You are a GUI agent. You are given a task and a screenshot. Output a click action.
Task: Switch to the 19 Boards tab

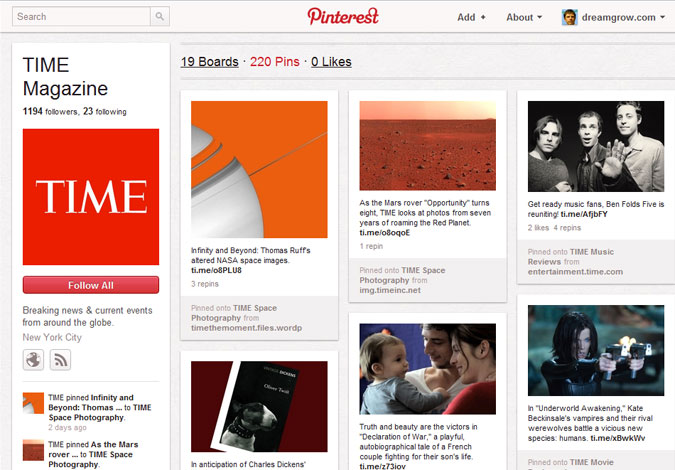210,62
